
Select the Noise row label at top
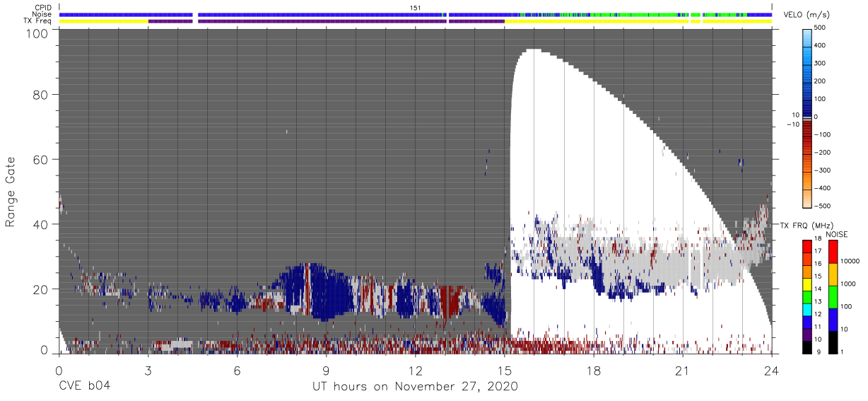click(x=42, y=14)
